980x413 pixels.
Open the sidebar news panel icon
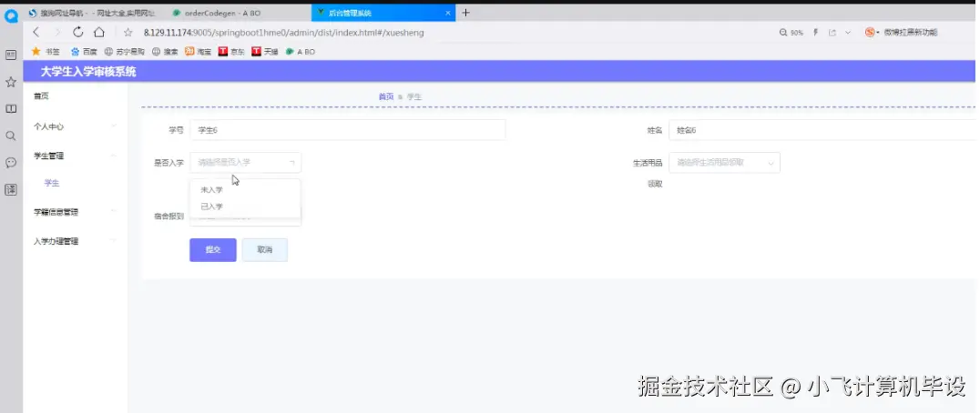coord(11,55)
